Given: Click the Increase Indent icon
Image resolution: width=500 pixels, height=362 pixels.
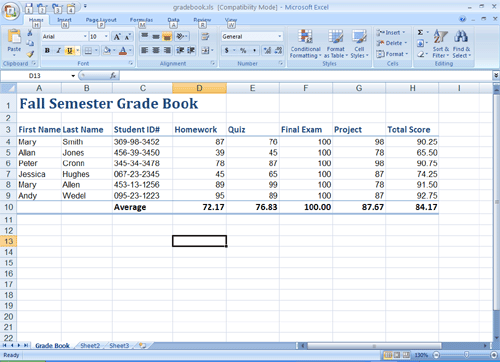Looking at the screenshot, I should tap(191, 50).
